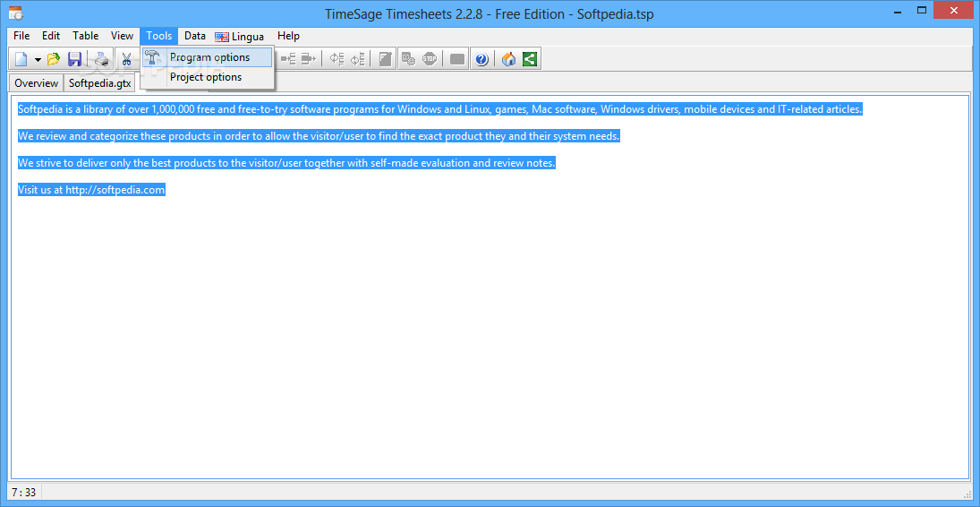Click the Open folder icon
The height and width of the screenshot is (507, 980).
pyautogui.click(x=54, y=59)
